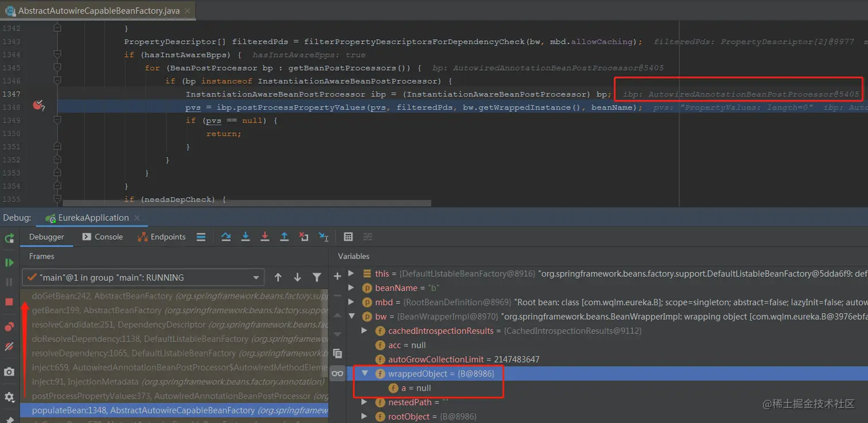Open View Breakpoints double red dots icon
The image size is (868, 423).
pos(9,327)
